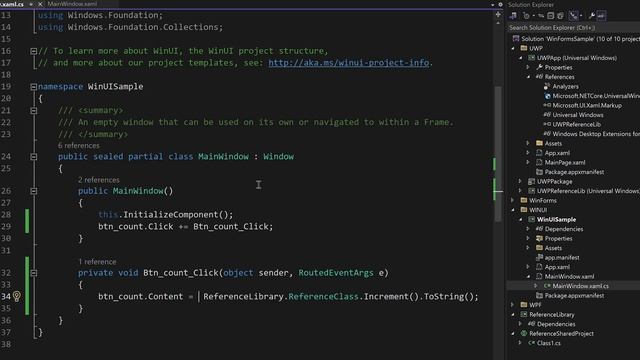Click the scroll-up arrow of editor scrollbar
Image resolution: width=640 pixels, height=360 pixels.
[498, 23]
